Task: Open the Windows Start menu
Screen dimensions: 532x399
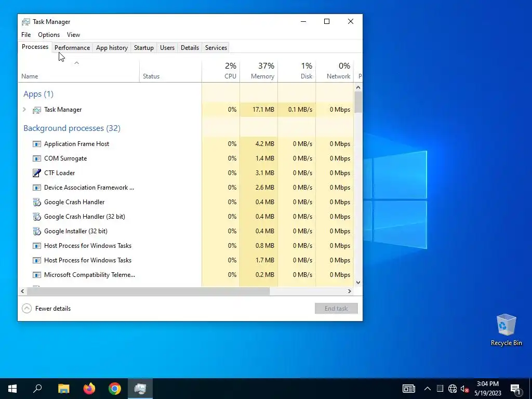Action: pos(12,389)
